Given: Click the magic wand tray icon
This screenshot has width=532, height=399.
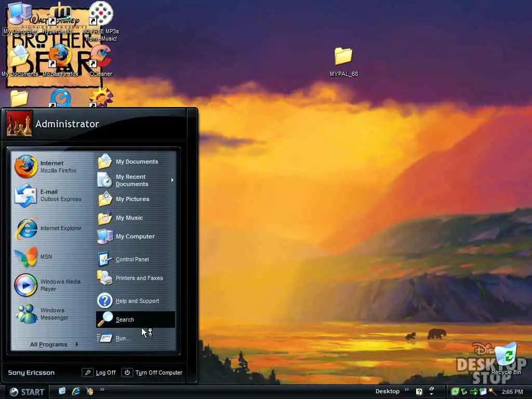Looking at the screenshot, I should (x=493, y=392).
